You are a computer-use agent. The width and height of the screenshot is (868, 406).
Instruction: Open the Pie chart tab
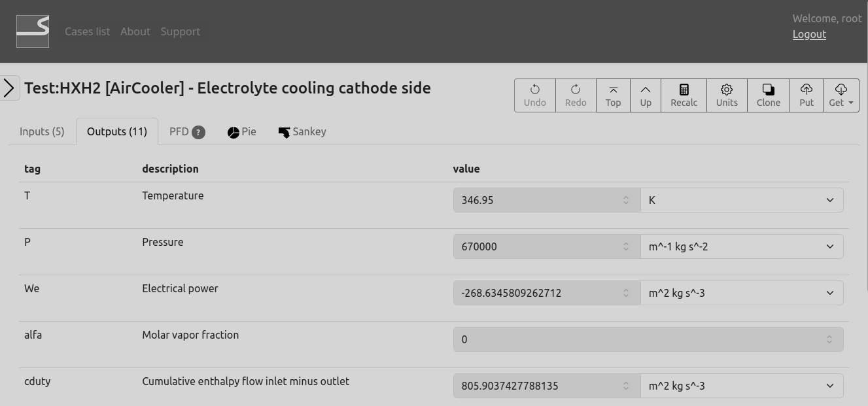[x=241, y=131]
